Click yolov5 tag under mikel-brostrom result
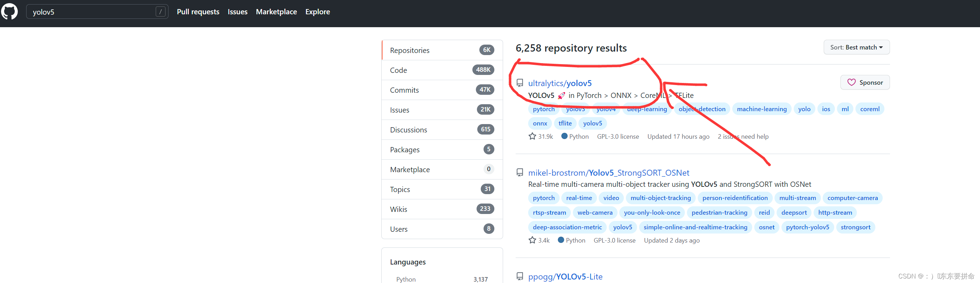 pyautogui.click(x=622, y=227)
